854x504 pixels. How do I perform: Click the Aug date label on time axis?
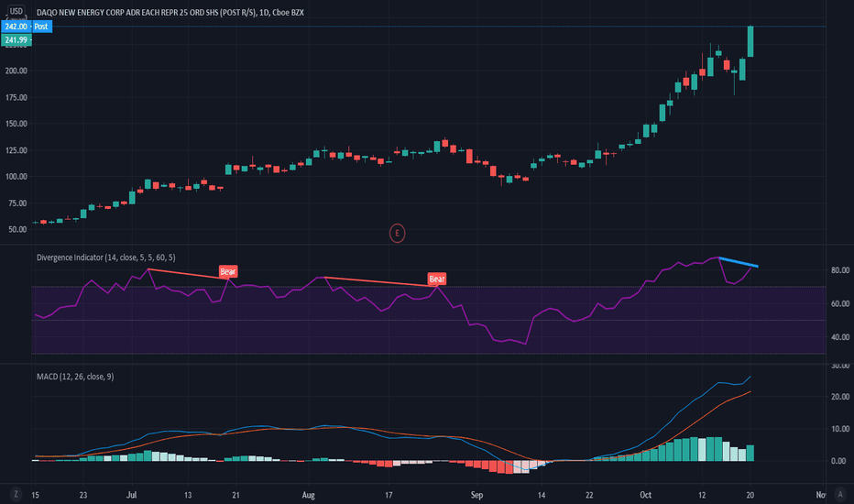(308, 495)
